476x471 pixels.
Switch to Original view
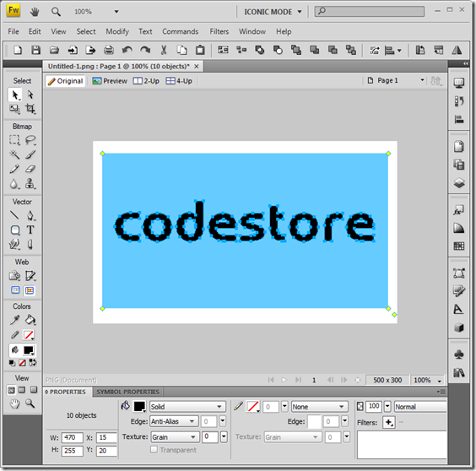point(65,81)
